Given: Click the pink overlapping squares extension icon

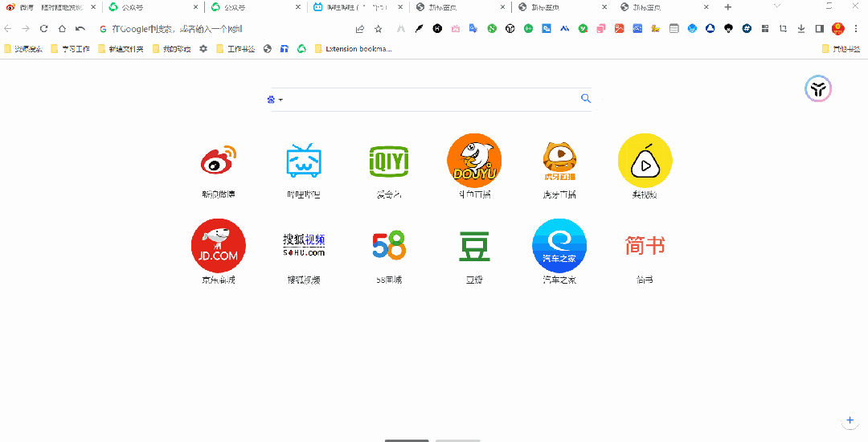Looking at the screenshot, I should click(601, 29).
